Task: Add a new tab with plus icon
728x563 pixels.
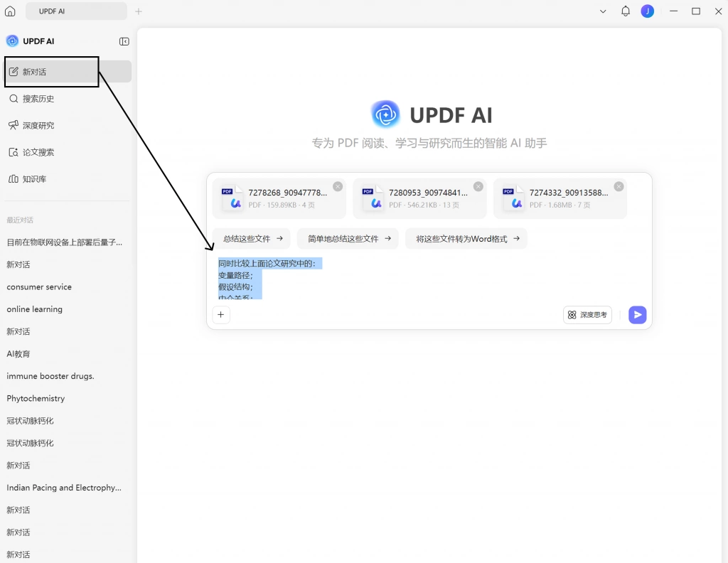Action: pos(139,11)
